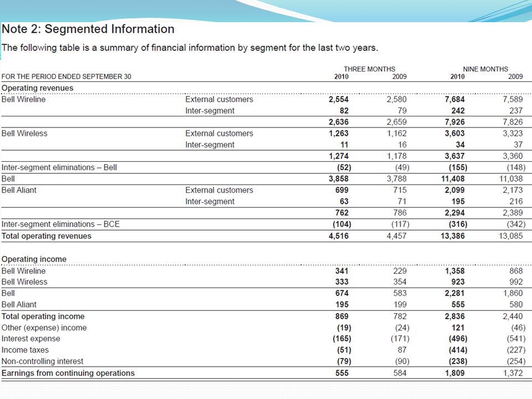Click 'Bell Wireline' in Operating revenues section
The width and height of the screenshot is (532, 399).
[23, 99]
